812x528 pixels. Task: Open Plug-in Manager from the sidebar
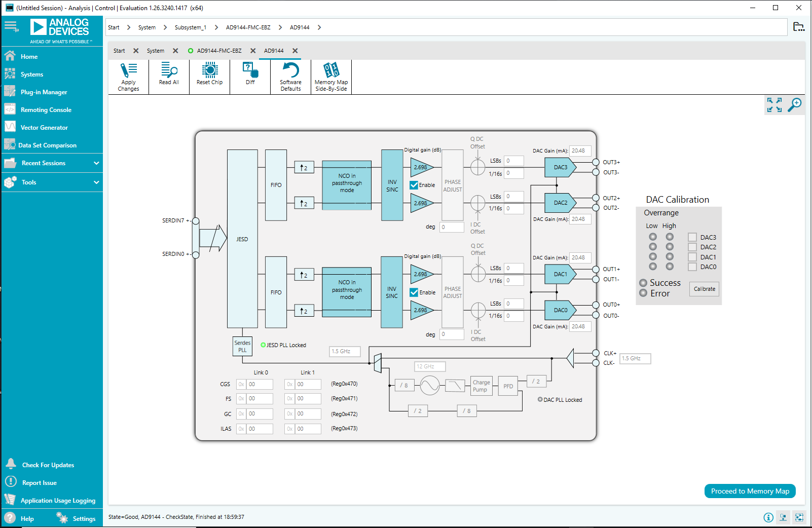click(x=44, y=92)
